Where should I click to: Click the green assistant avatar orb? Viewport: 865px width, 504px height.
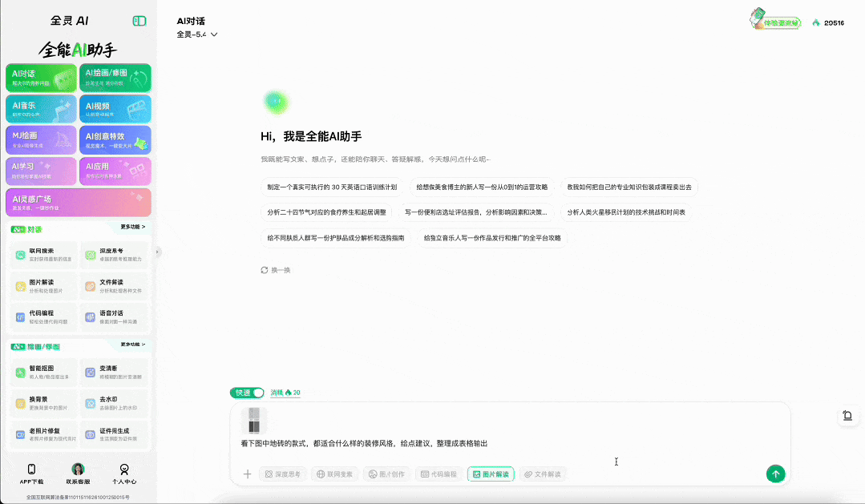[x=277, y=102]
